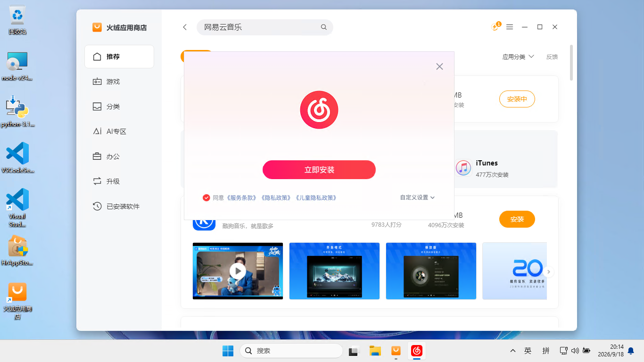Open the 20 anniversary screenshot thumbnail
The image size is (644, 362).
(x=515, y=271)
